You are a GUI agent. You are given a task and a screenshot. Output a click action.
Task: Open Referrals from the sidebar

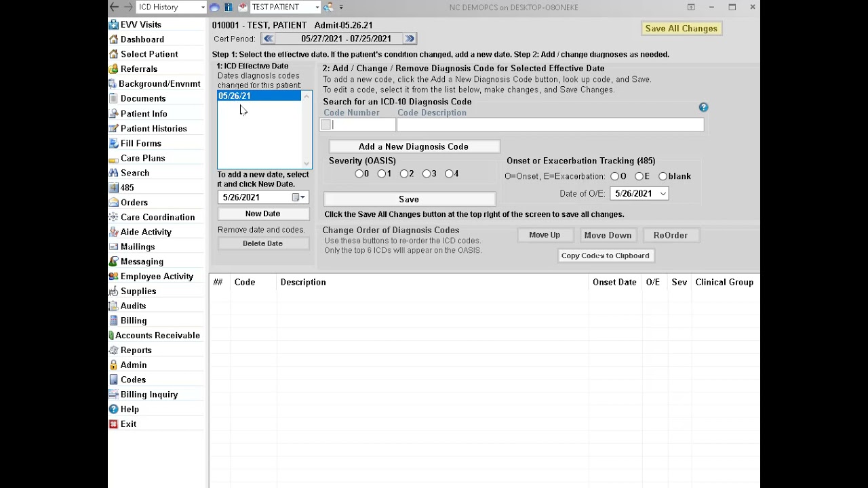click(138, 69)
